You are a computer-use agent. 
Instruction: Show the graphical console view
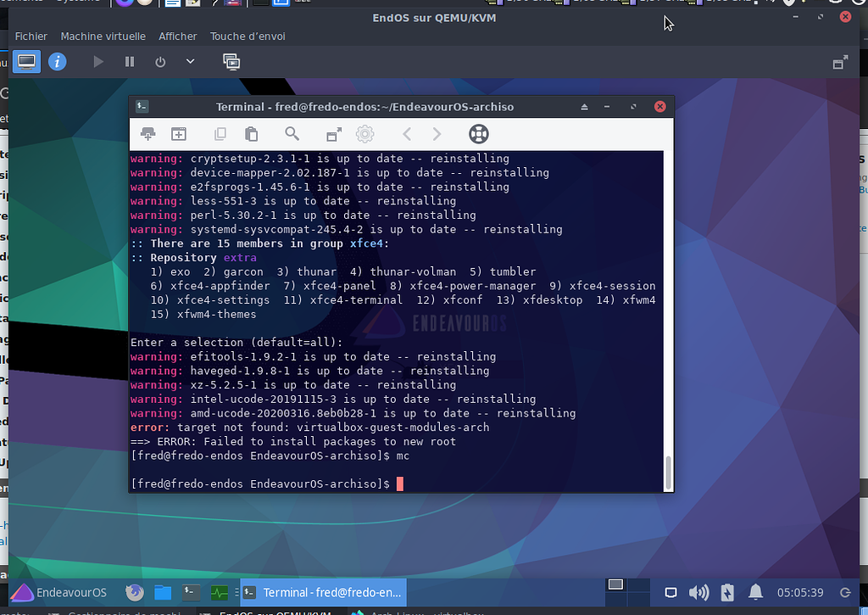coord(26,61)
